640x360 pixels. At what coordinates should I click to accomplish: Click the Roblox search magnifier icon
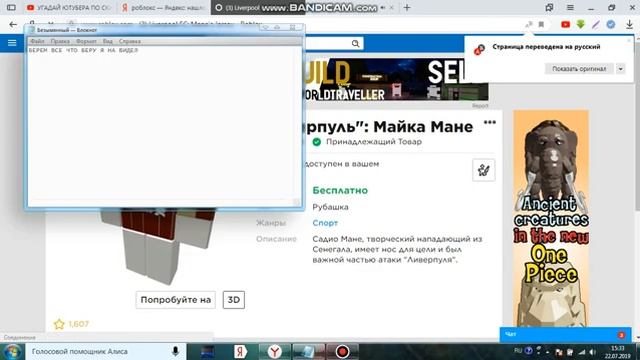[355, 43]
